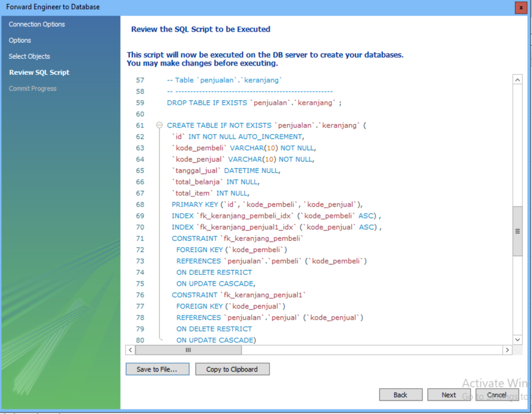532x414 pixels.
Task: Click the horizontal scrollbar right arrow
Action: coord(507,350)
